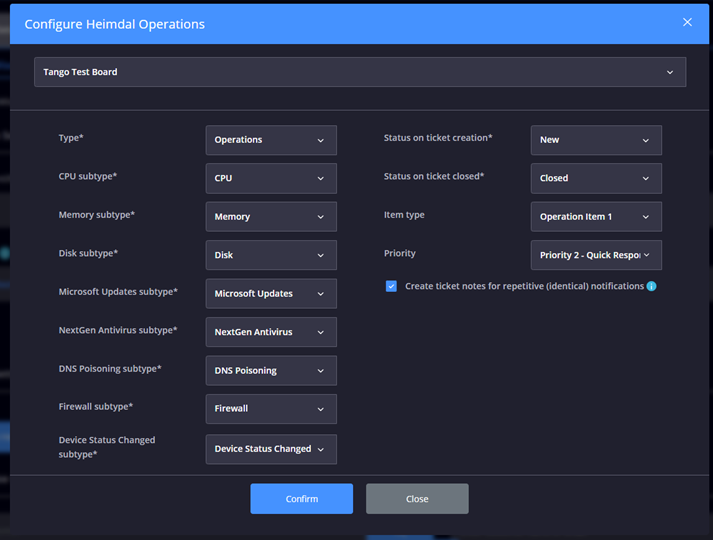
Task: Expand the Type dropdown set to Operations
Action: [271, 140]
